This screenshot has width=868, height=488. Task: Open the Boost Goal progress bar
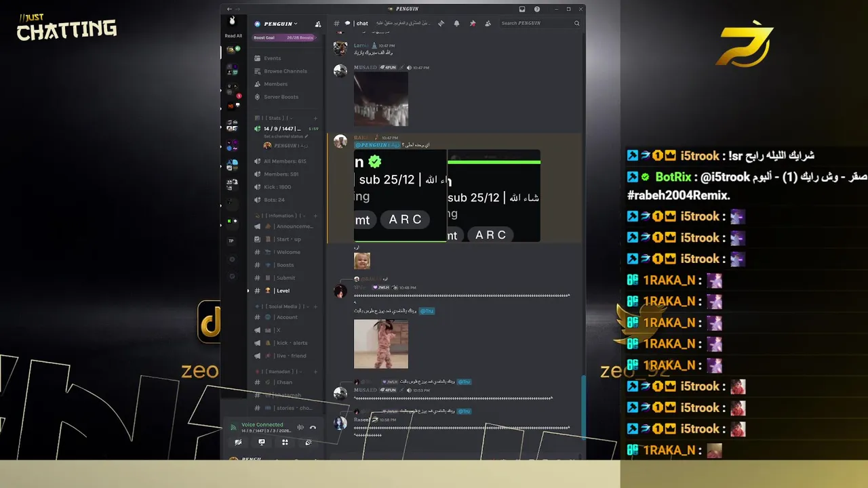(284, 38)
